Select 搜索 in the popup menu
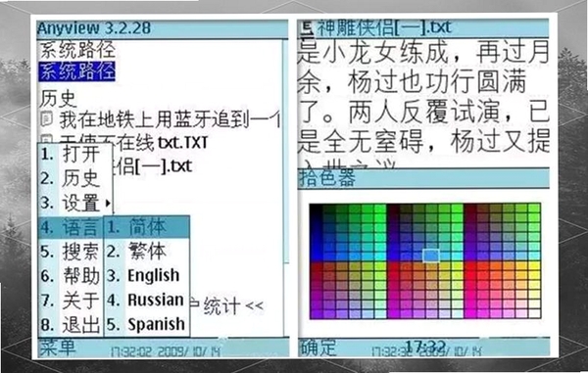This screenshot has width=588, height=373. click(x=71, y=252)
